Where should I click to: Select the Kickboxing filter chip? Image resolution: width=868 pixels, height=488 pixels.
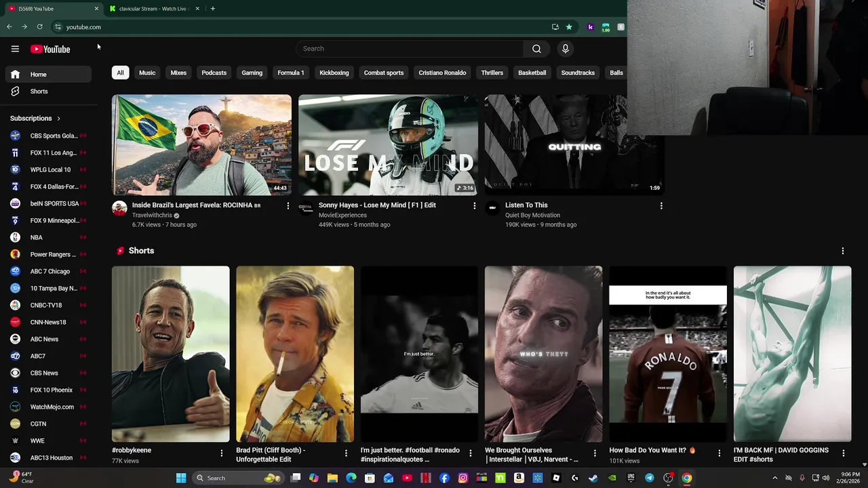click(334, 73)
